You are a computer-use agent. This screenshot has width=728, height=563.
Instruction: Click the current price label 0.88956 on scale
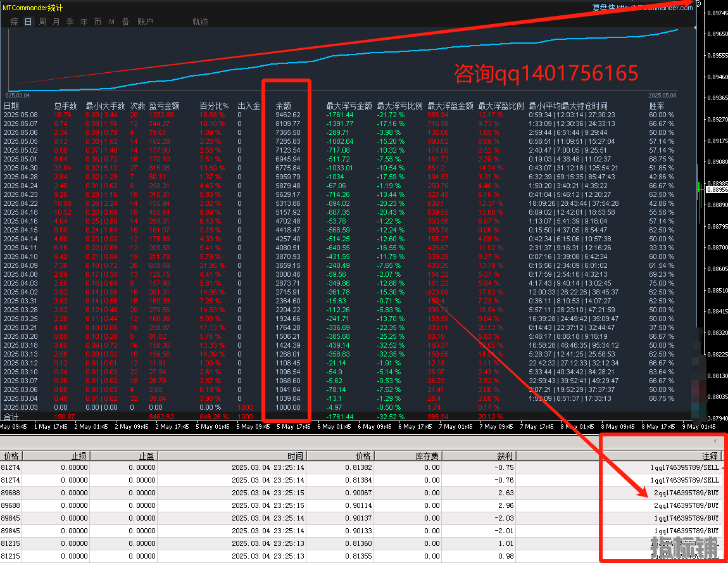pyautogui.click(x=717, y=189)
